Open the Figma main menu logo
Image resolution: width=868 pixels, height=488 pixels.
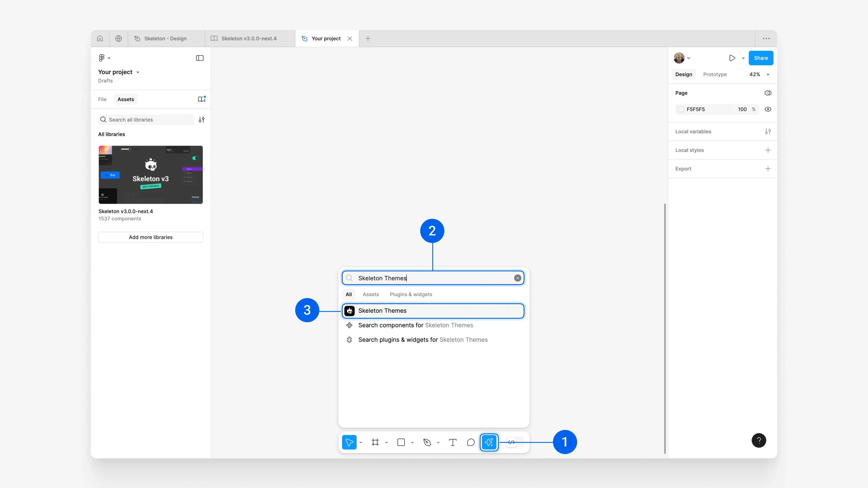tap(101, 58)
